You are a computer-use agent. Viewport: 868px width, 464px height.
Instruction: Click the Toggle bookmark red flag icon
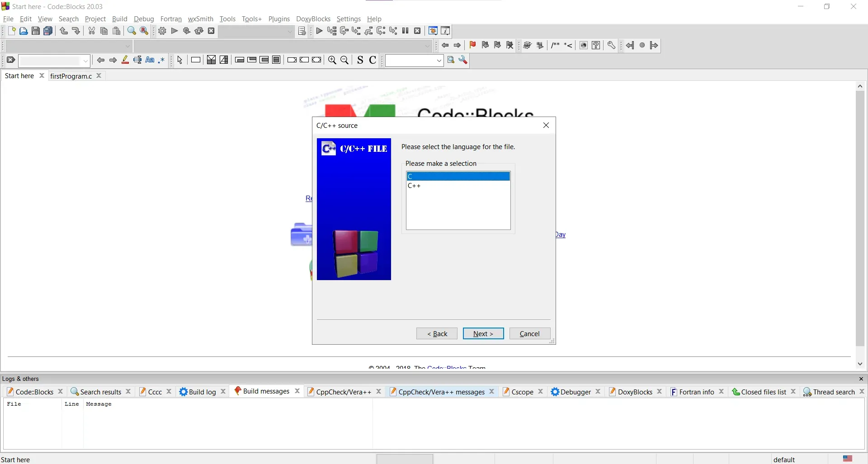[x=473, y=45]
